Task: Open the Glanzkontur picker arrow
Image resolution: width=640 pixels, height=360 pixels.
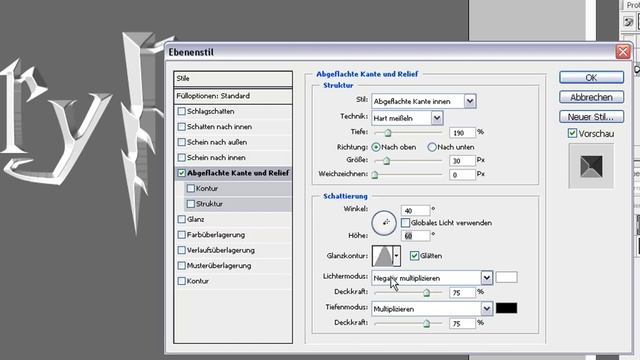Action: click(x=396, y=256)
